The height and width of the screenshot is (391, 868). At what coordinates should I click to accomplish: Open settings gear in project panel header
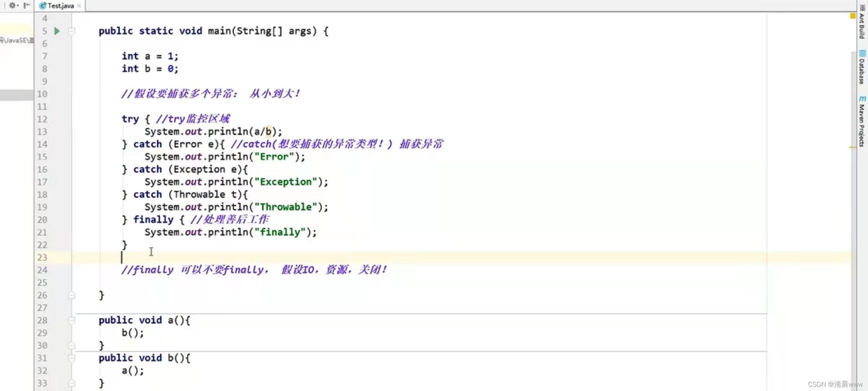(13, 5)
